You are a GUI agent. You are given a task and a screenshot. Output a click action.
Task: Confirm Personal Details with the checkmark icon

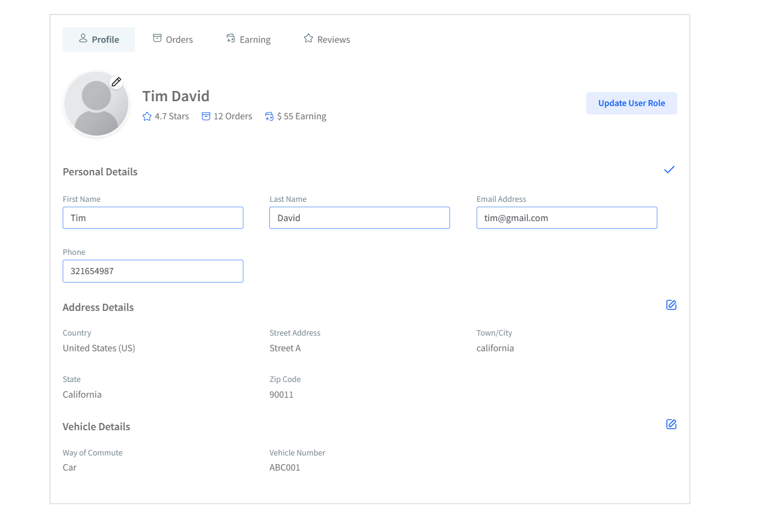669,170
